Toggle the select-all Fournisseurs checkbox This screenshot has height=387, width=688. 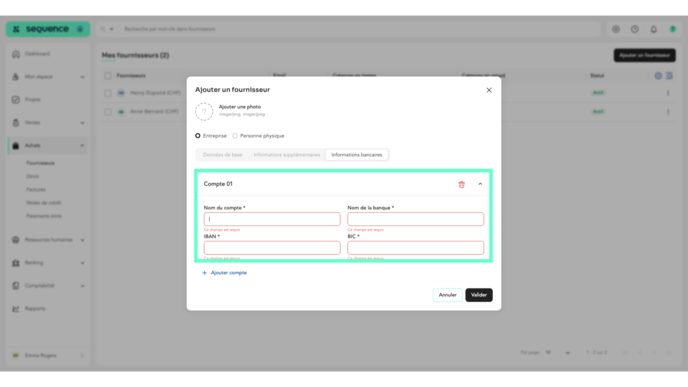click(x=108, y=76)
